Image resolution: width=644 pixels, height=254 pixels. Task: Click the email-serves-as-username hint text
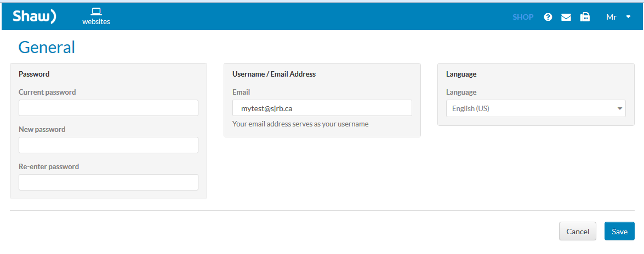point(300,124)
